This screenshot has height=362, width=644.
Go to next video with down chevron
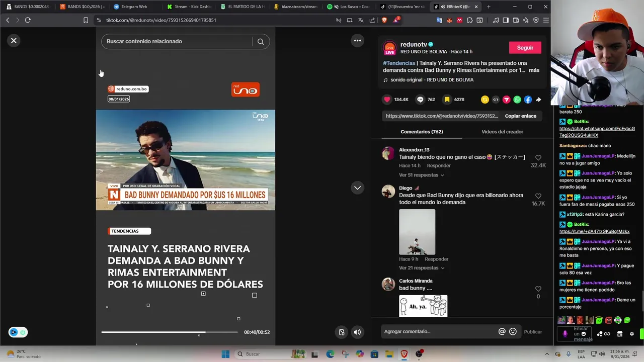coord(357,188)
